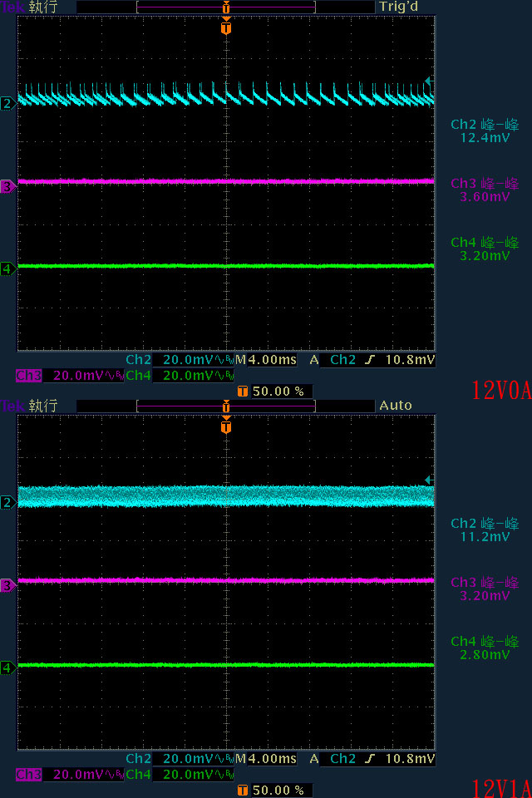This screenshot has height=798, width=532.
Task: Click the M 4.00ms timebase in 12V1A capture
Action: 266,759
